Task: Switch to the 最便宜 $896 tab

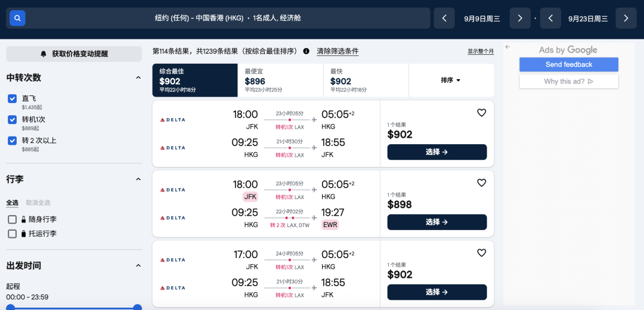Action: click(x=280, y=80)
